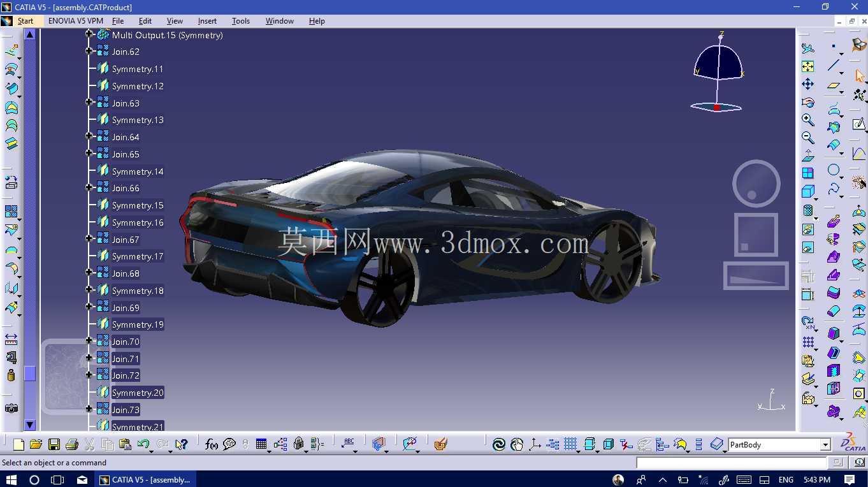Viewport: 868px width, 487px height.
Task: Open the ENOVIA V5 VPM menu
Action: click(x=76, y=21)
